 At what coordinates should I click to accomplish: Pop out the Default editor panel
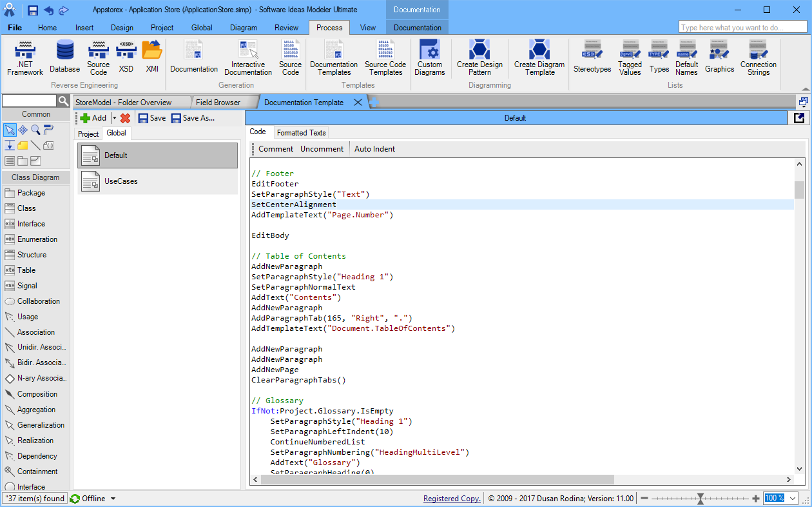pos(799,117)
